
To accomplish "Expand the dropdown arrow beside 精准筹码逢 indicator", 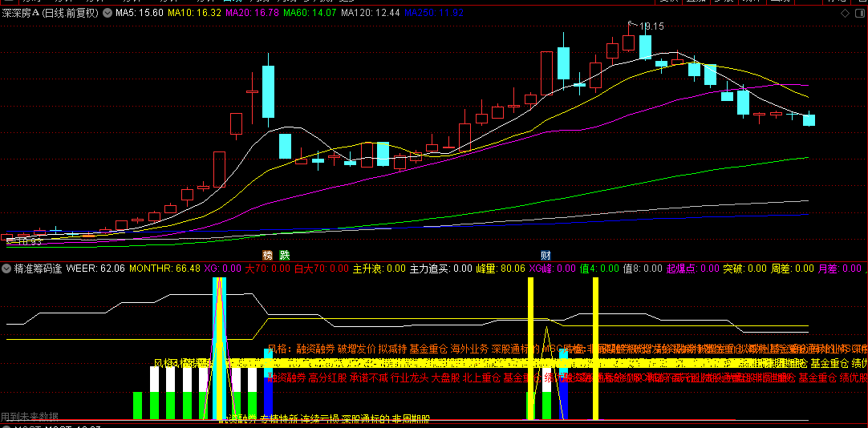I will click(6, 269).
